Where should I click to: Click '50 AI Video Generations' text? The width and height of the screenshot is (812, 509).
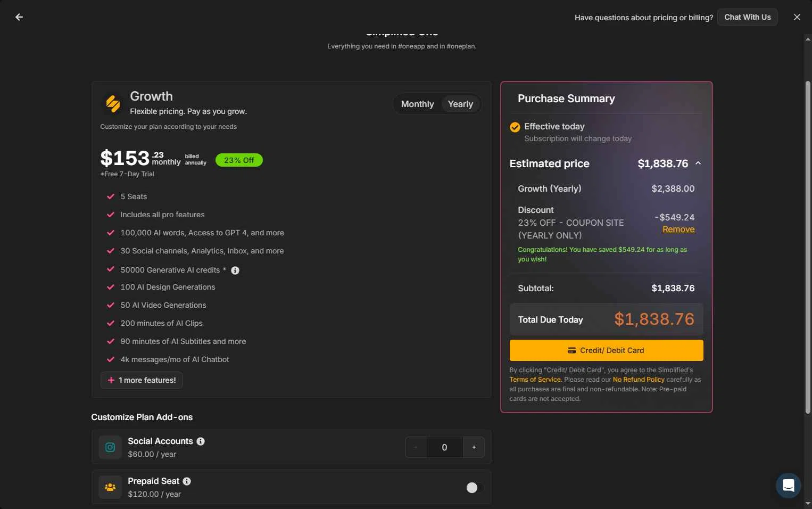point(163,305)
